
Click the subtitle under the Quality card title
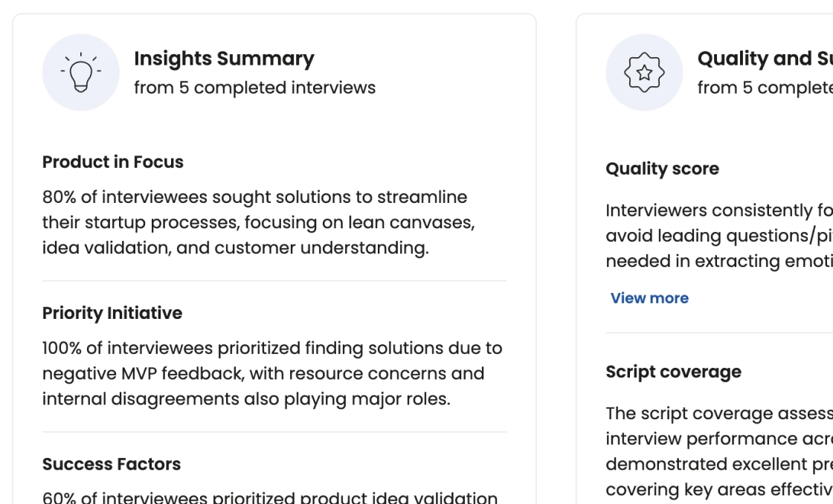tap(765, 88)
